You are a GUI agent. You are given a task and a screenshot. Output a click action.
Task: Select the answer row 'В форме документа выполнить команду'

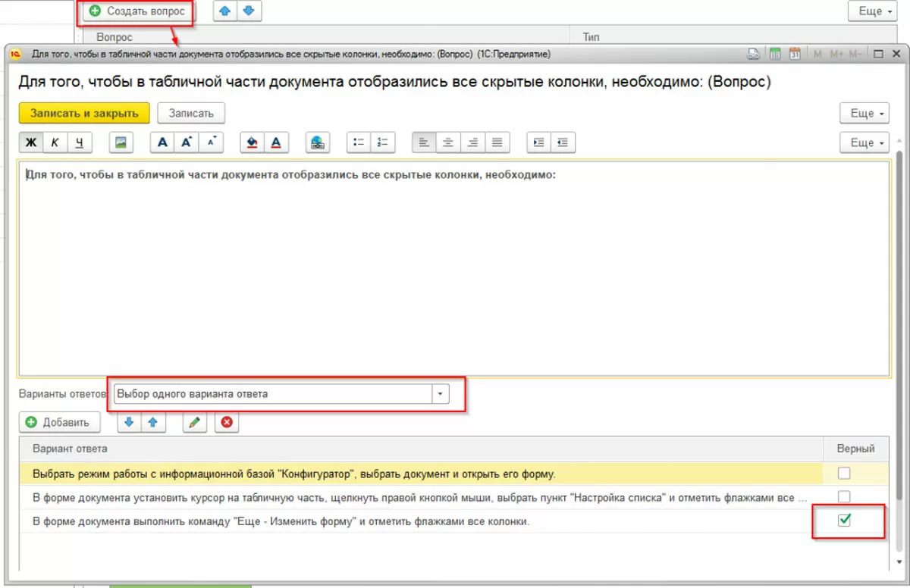(422, 521)
